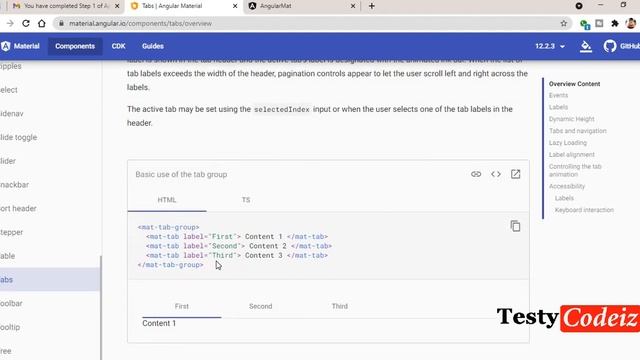Select the Third demo tab
The image size is (640, 360).
click(340, 306)
